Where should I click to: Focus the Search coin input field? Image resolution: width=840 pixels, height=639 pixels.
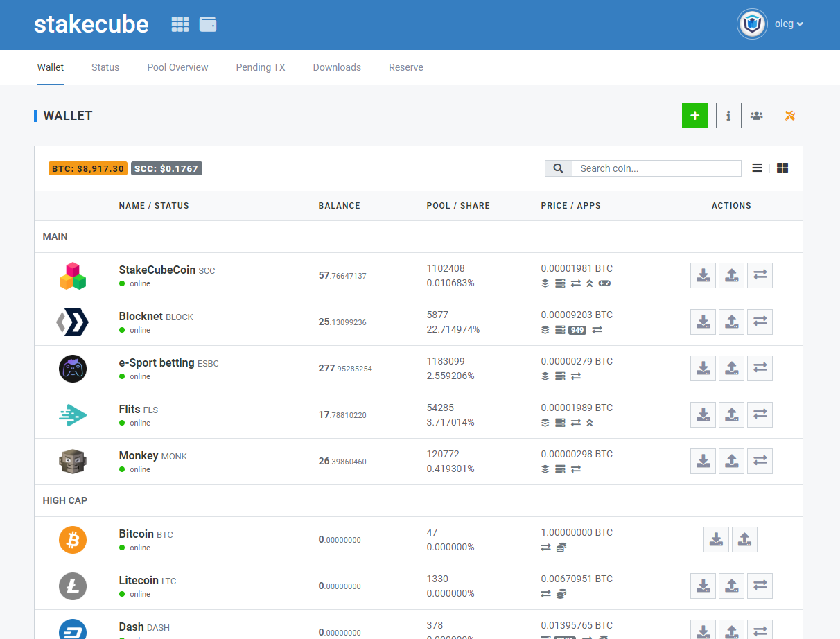(x=656, y=168)
